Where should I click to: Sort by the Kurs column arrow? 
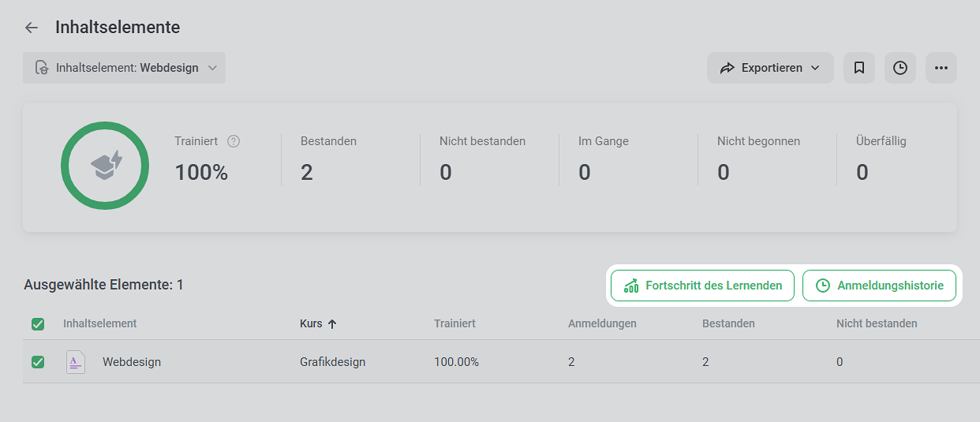tap(332, 324)
